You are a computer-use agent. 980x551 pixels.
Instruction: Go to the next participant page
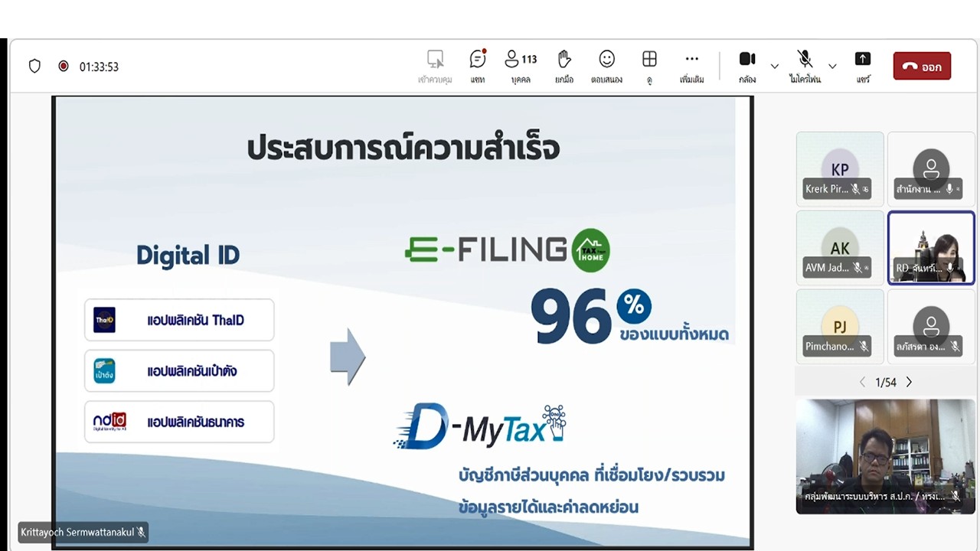tap(909, 382)
